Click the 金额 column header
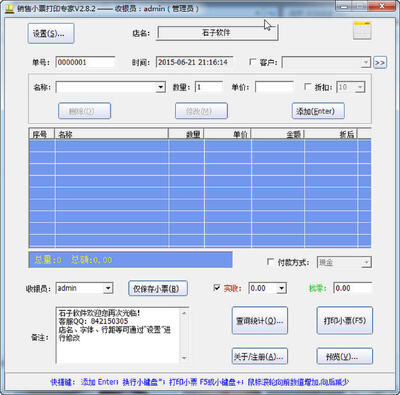Image resolution: width=400 pixels, height=395 pixels. (x=278, y=134)
